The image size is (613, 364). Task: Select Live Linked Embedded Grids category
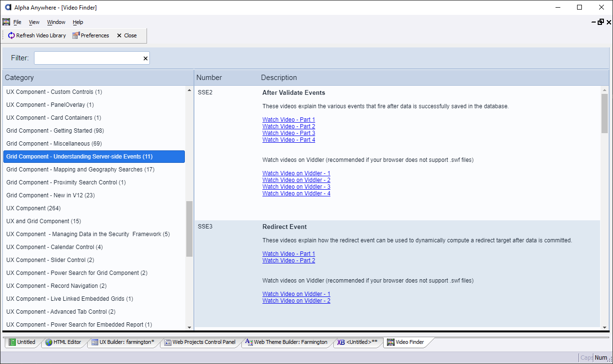click(x=94, y=299)
